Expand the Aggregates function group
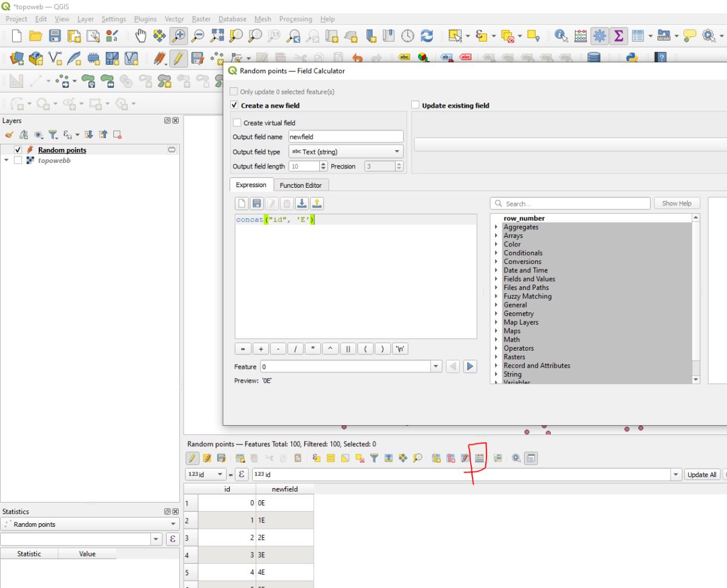 pos(496,227)
